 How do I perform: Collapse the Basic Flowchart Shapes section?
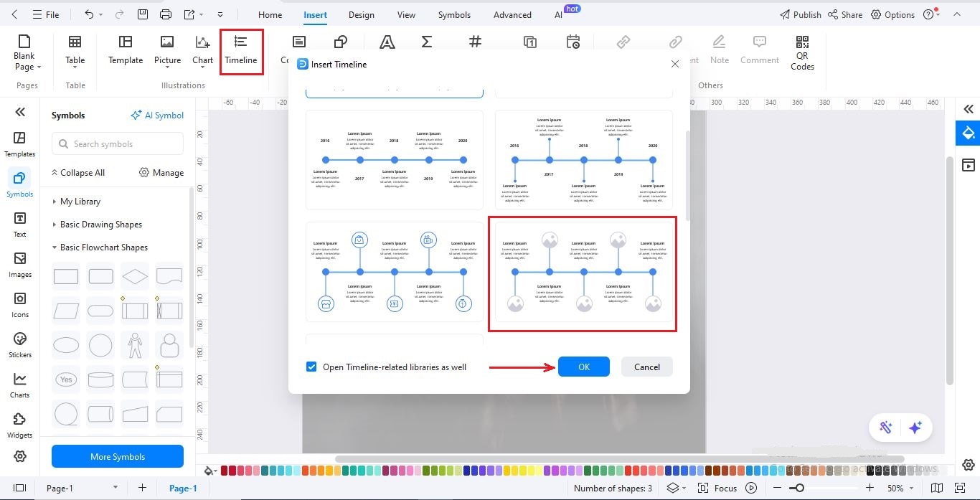(54, 247)
